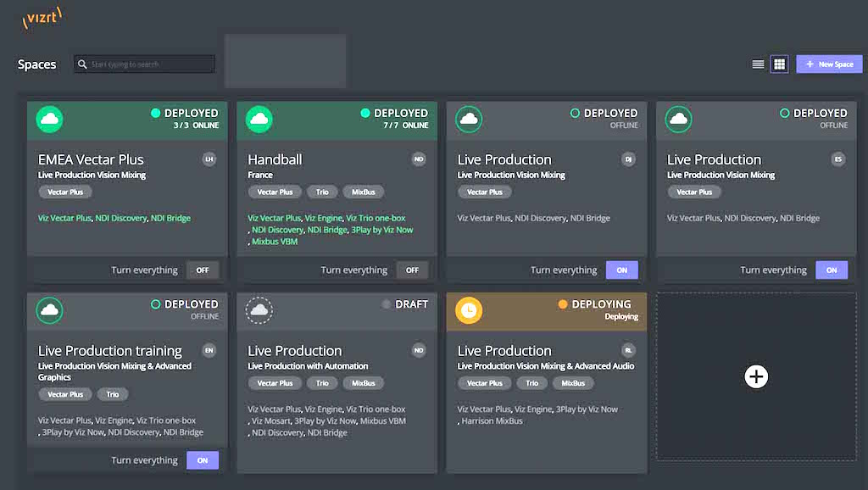Click the empty add-space placeholder card
The height and width of the screenshot is (490, 868).
coord(756,376)
